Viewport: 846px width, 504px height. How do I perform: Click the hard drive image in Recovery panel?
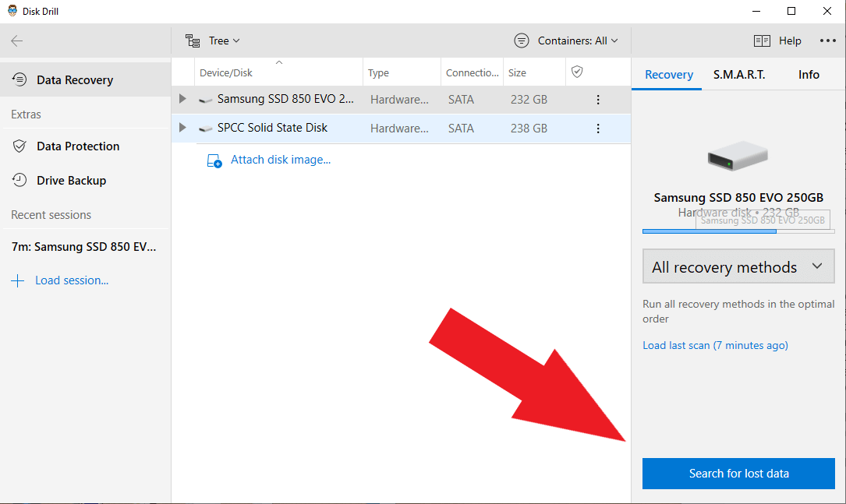point(738,156)
